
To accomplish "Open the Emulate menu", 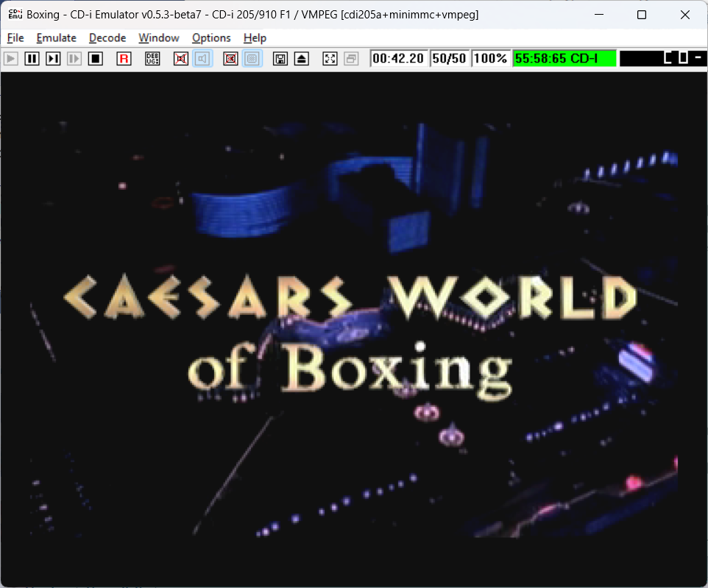I will pyautogui.click(x=57, y=38).
